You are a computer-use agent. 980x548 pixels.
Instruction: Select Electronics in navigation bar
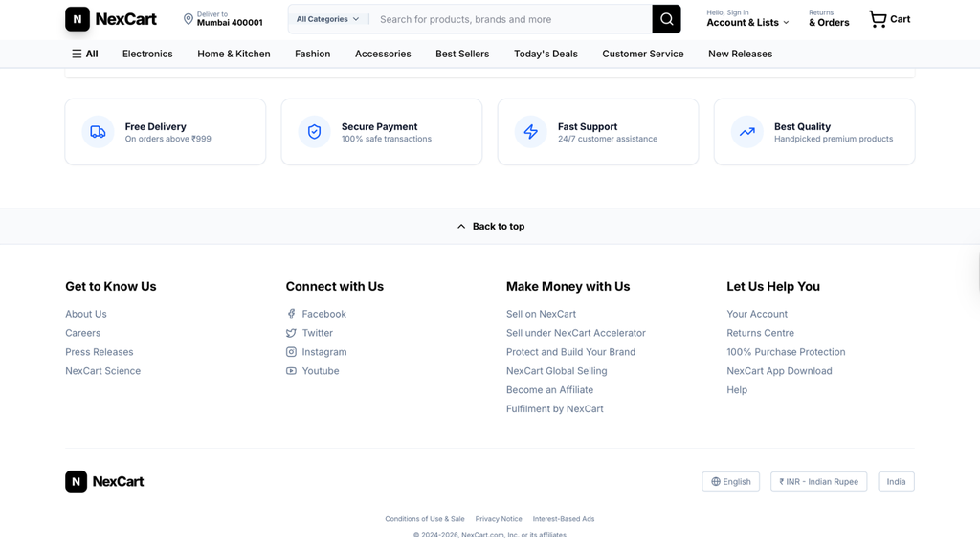[147, 54]
